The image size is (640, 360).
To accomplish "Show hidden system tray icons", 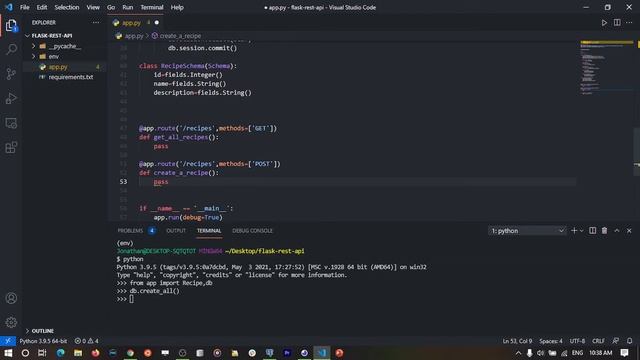I will pyautogui.click(x=518, y=353).
